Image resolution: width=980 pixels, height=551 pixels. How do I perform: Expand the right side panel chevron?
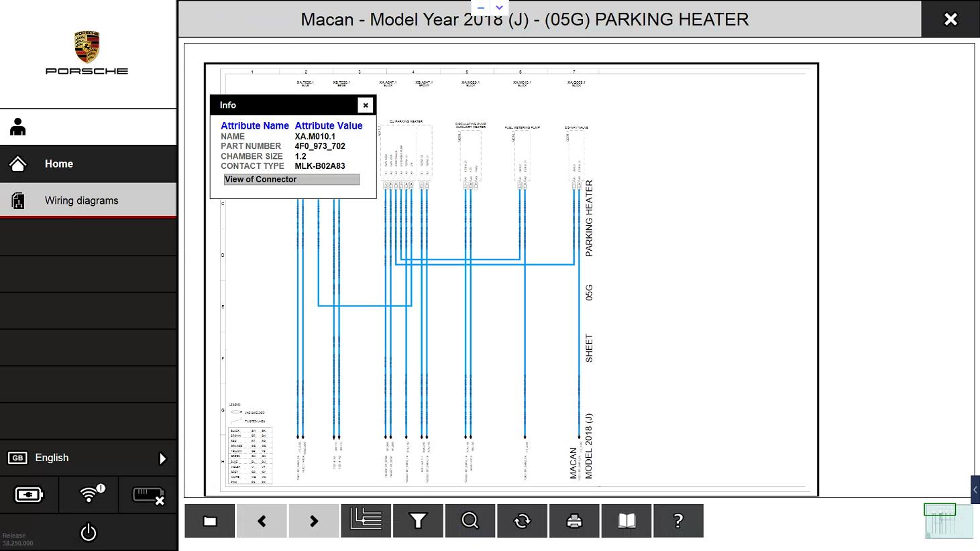[975, 489]
